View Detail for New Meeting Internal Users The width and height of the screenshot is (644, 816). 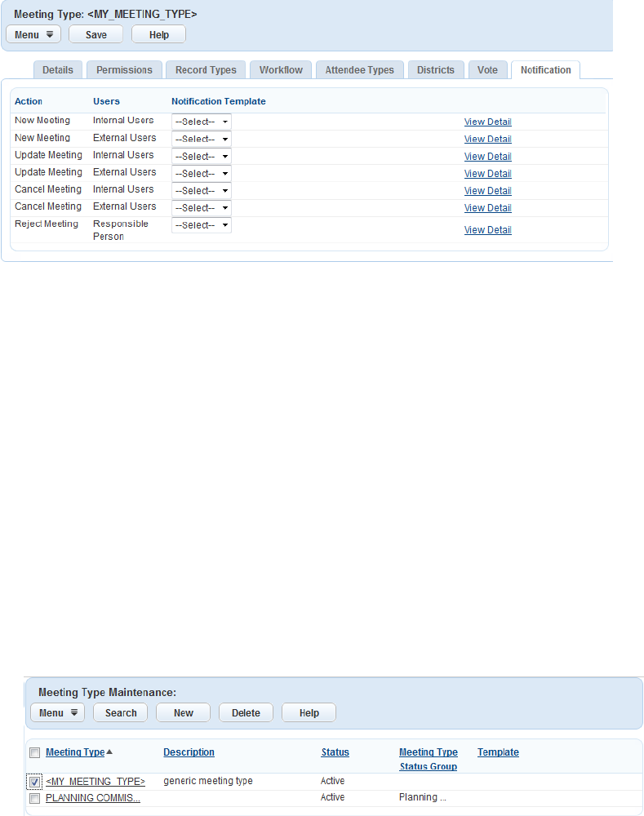[x=488, y=122]
